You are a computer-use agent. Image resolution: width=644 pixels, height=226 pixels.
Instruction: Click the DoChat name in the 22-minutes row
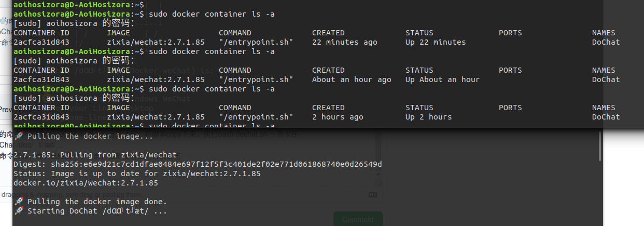click(606, 42)
